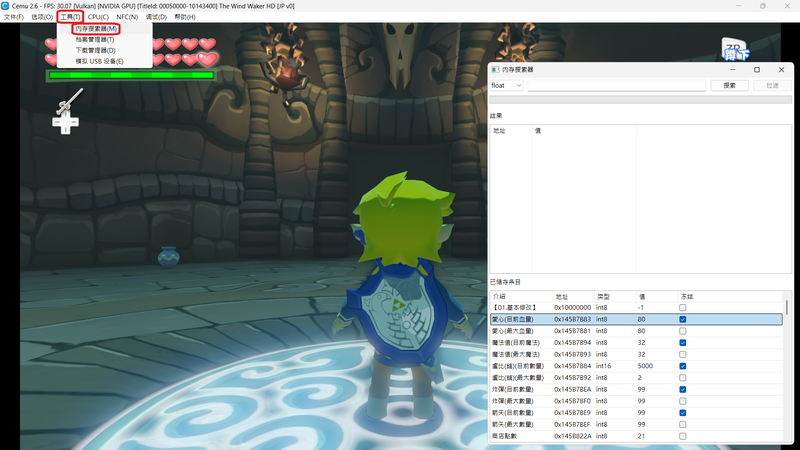800x450 pixels.
Task: Open the 帮助(H) menu
Action: tap(185, 17)
